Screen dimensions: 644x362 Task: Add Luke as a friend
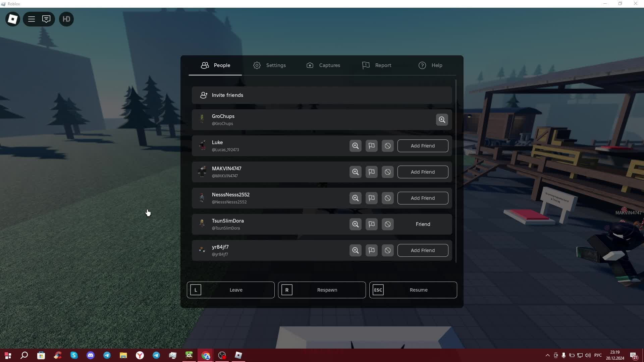[423, 146]
